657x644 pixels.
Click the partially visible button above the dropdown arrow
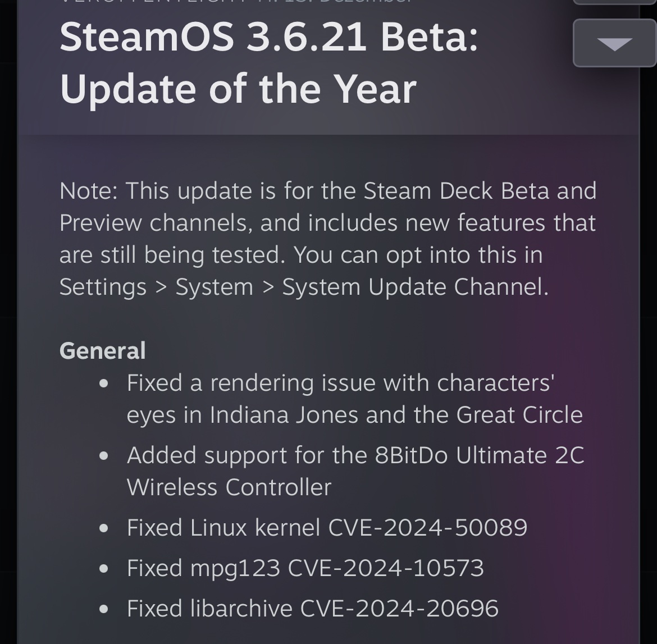click(614, 3)
